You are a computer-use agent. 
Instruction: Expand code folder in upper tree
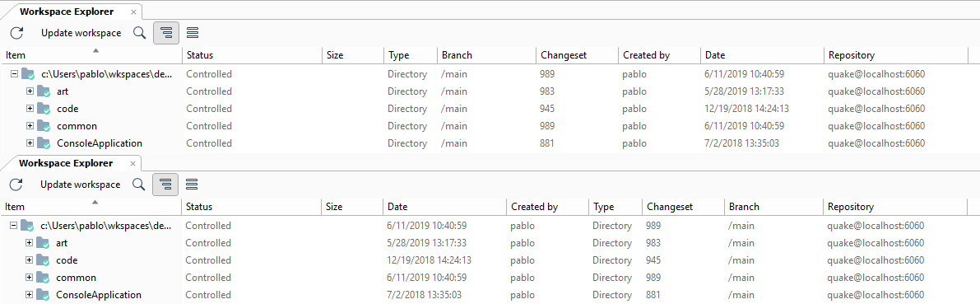pos(30,108)
